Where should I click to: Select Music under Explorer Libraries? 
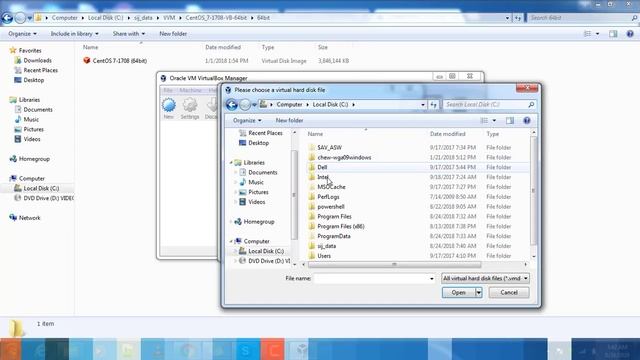coord(27,120)
